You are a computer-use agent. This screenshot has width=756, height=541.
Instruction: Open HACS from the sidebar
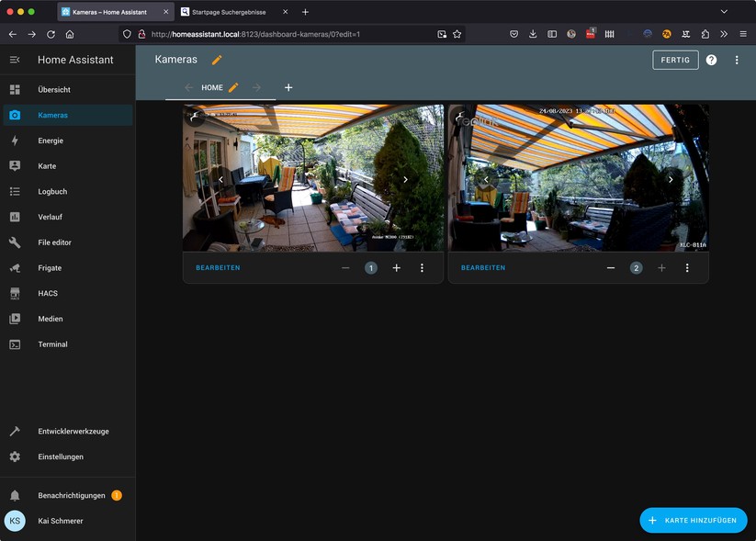point(54,293)
